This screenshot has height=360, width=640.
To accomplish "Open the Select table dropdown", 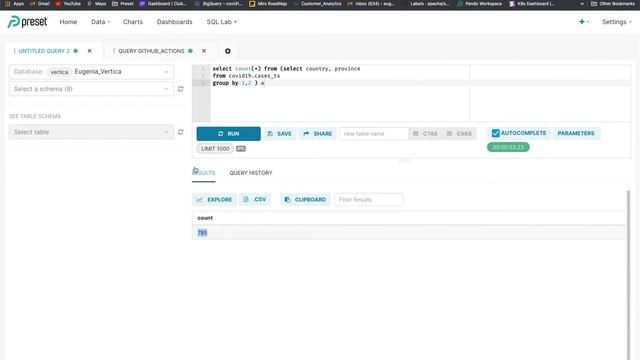I will pos(91,132).
